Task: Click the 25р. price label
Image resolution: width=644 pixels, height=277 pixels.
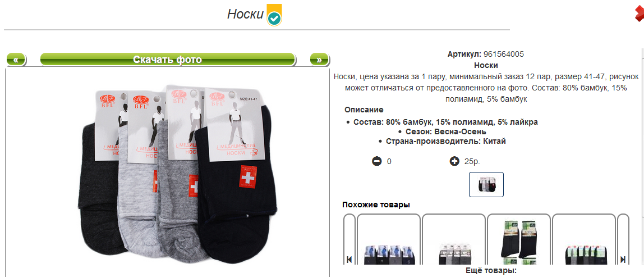Action: click(472, 161)
